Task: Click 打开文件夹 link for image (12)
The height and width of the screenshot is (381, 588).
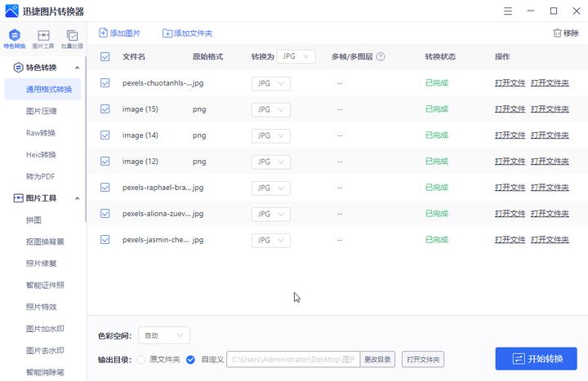Action: tap(550, 161)
